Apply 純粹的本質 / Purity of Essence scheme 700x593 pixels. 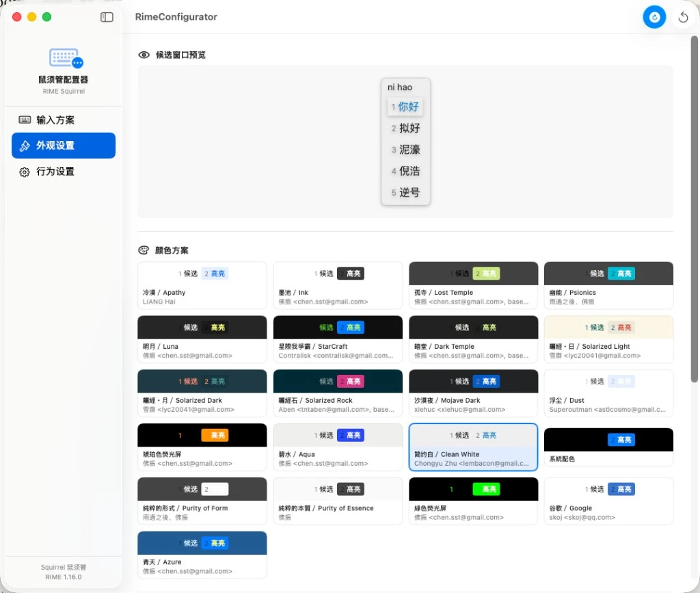338,501
